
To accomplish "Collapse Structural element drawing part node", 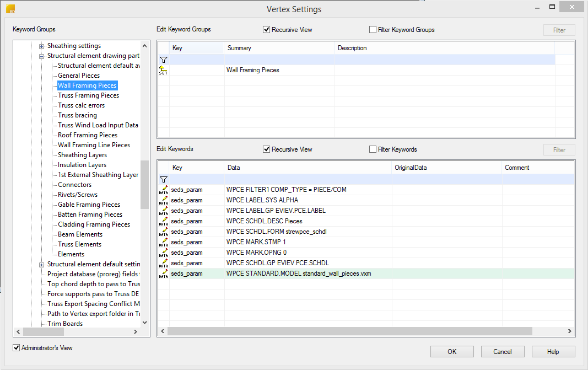I will pyautogui.click(x=42, y=56).
